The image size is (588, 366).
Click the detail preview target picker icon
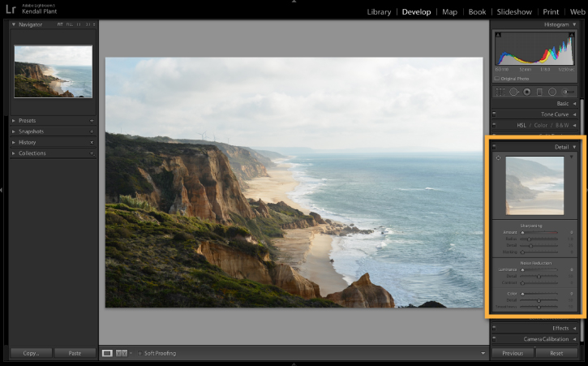(498, 157)
